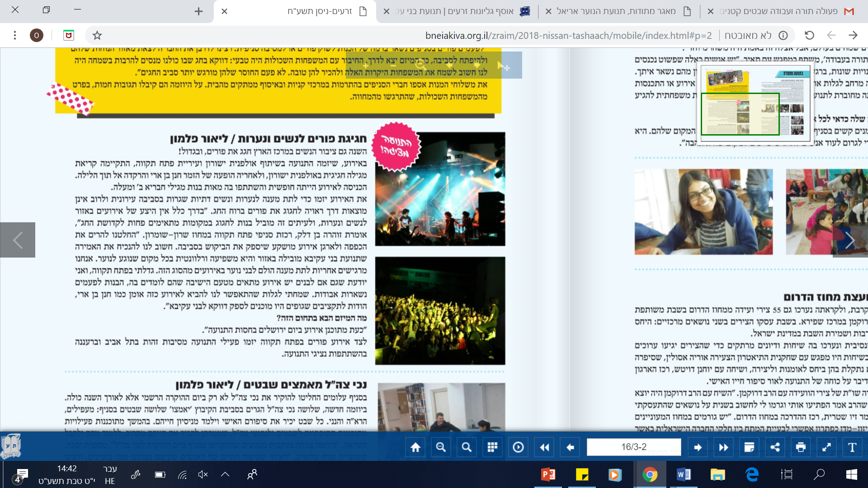Zoom out with the minus magnifier

click(x=441, y=447)
